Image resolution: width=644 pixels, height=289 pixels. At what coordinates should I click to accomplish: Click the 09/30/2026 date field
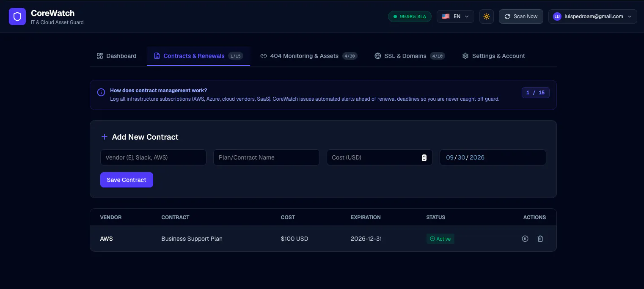[x=493, y=157]
